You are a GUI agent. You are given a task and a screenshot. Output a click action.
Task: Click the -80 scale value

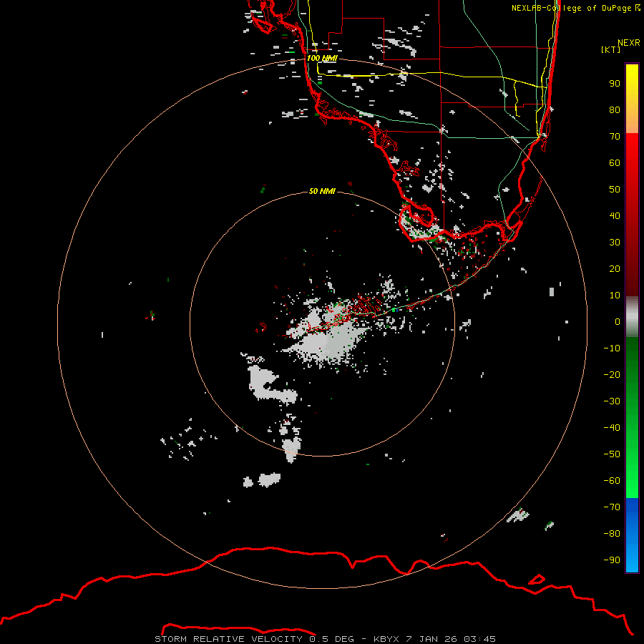click(612, 534)
